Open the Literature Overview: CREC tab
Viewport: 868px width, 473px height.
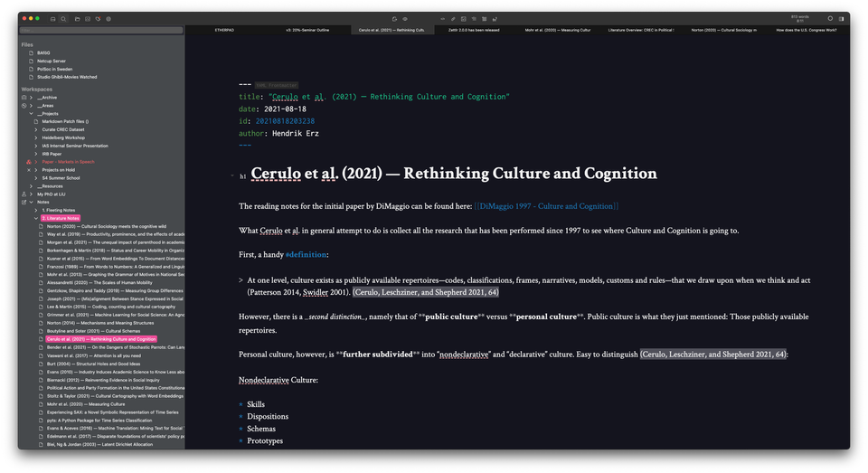641,30
